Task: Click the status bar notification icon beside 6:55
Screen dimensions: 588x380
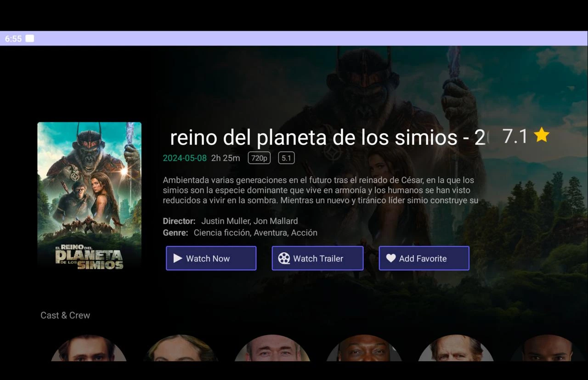Action: coord(29,39)
